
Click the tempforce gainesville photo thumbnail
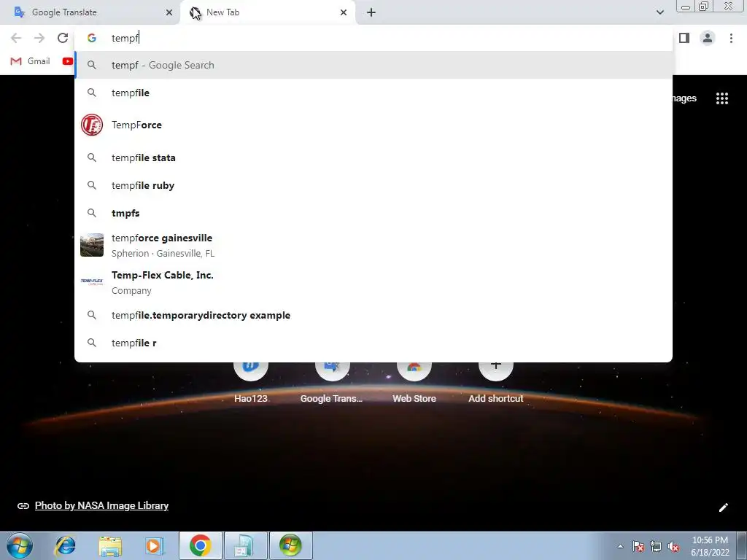pos(92,245)
